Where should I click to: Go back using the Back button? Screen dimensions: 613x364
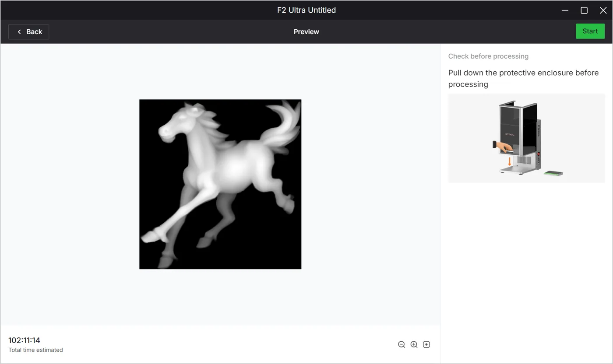pos(28,31)
